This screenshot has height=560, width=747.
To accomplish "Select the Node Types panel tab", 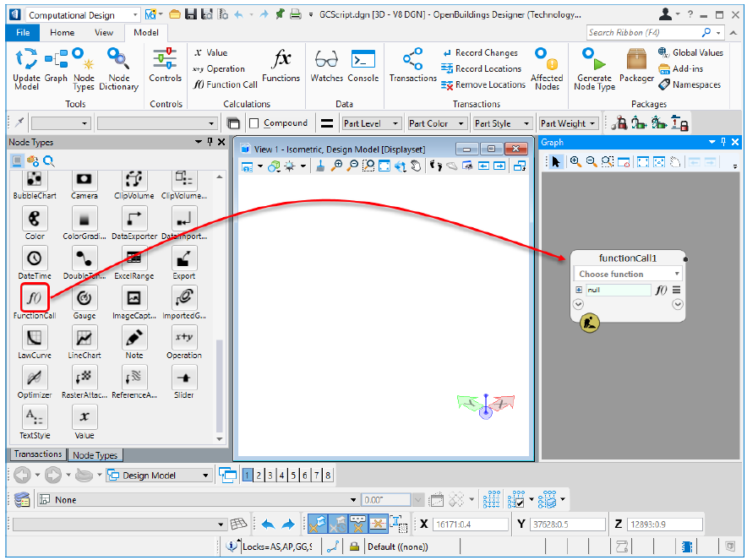I will (x=95, y=455).
